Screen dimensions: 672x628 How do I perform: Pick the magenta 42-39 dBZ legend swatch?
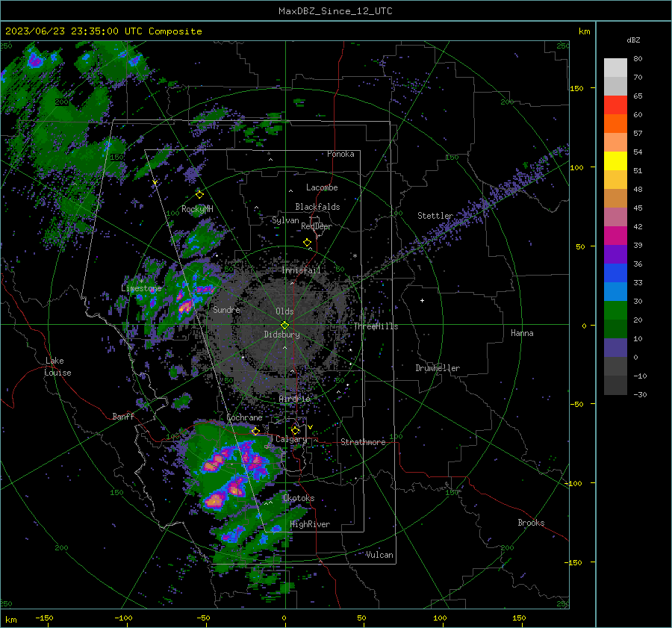coord(615,236)
